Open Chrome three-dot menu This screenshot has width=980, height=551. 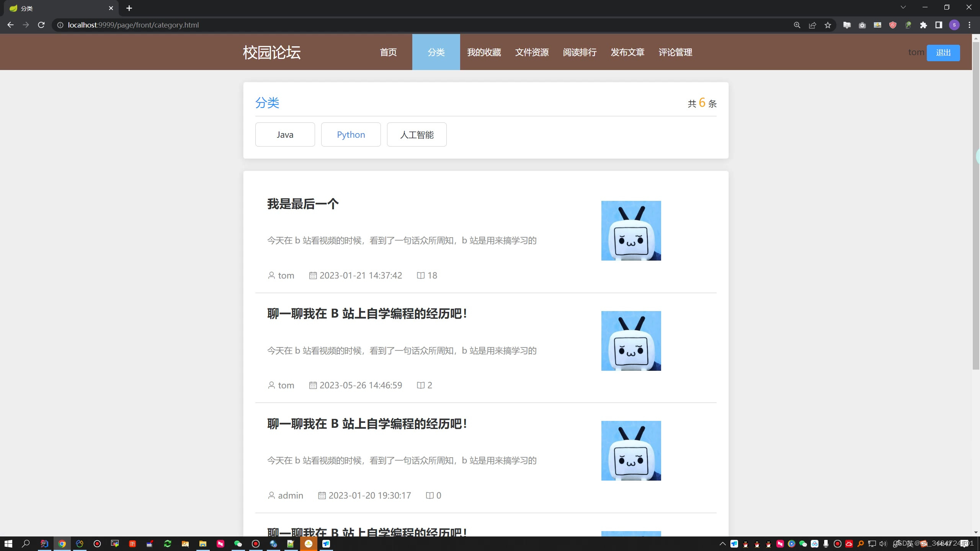click(970, 25)
